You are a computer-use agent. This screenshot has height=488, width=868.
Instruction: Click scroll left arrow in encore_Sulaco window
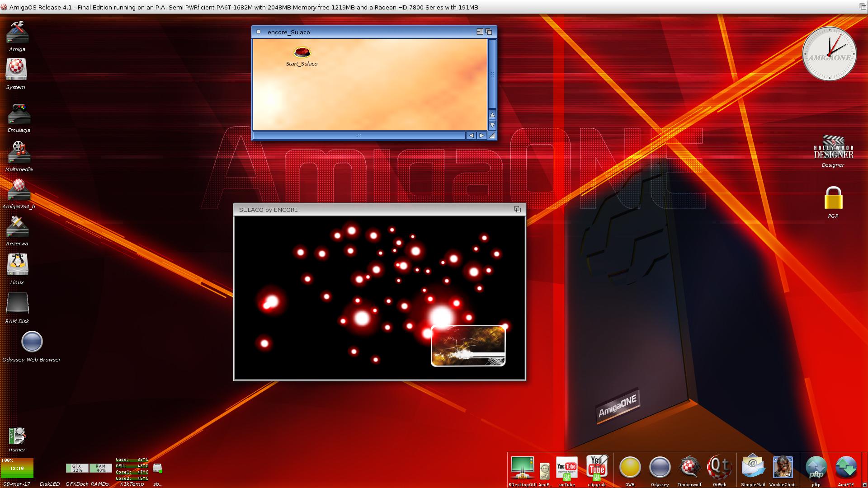tap(471, 136)
